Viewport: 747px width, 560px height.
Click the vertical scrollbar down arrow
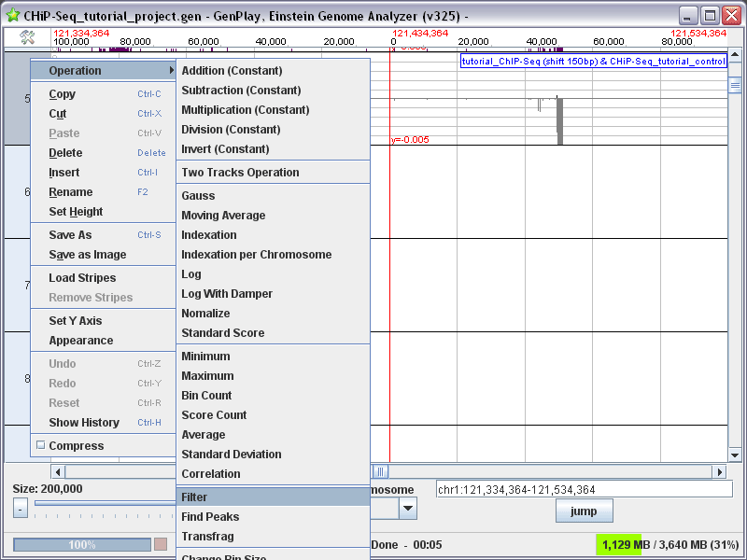point(735,455)
